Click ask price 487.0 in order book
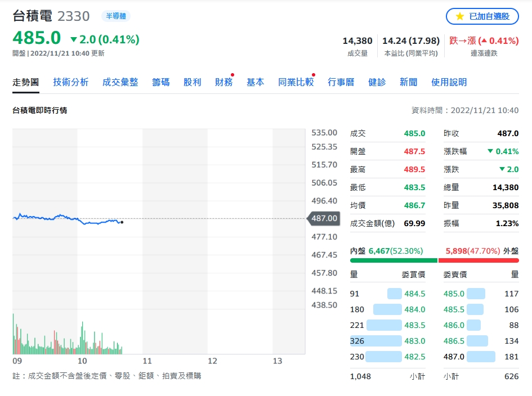Image resolution: width=532 pixels, height=396 pixels. [x=454, y=357]
